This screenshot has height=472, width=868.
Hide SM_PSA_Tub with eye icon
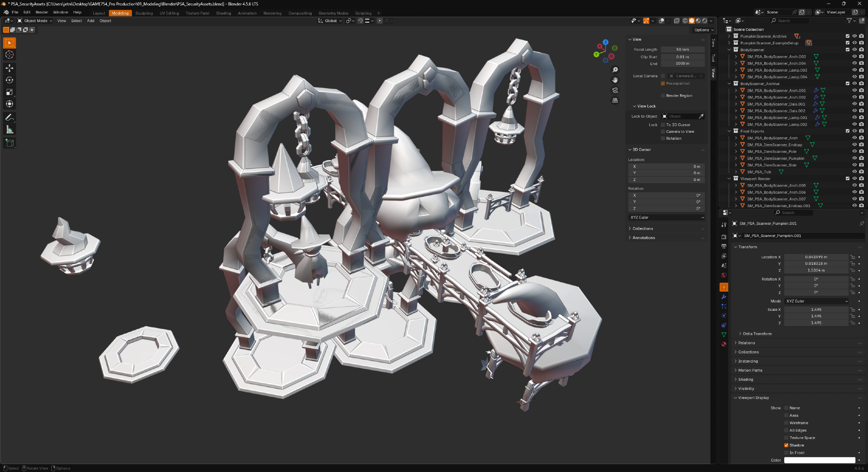(x=854, y=172)
